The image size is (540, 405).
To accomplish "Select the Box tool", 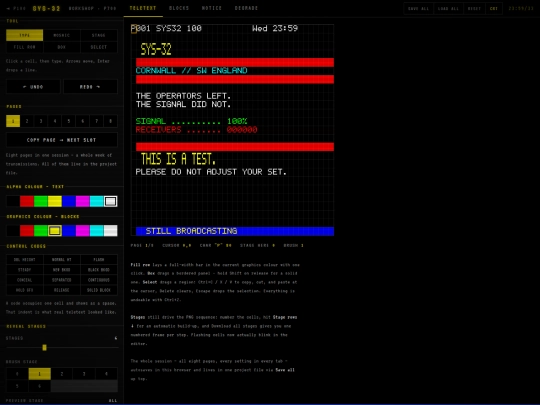I will [x=62, y=47].
